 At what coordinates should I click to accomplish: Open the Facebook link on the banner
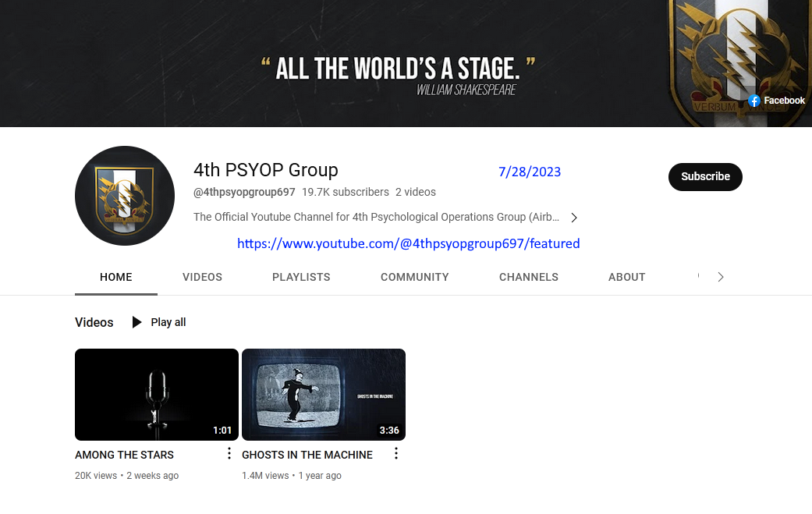(777, 101)
